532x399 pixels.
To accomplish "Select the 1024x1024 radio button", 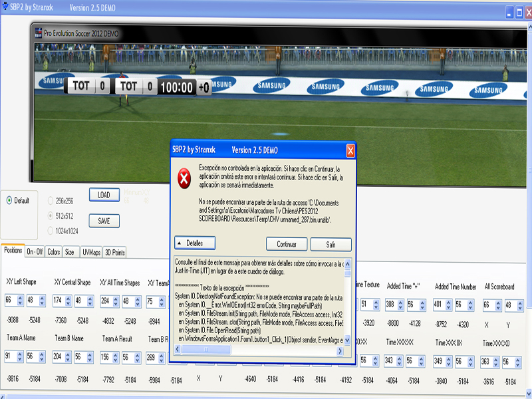I will click(51, 231).
